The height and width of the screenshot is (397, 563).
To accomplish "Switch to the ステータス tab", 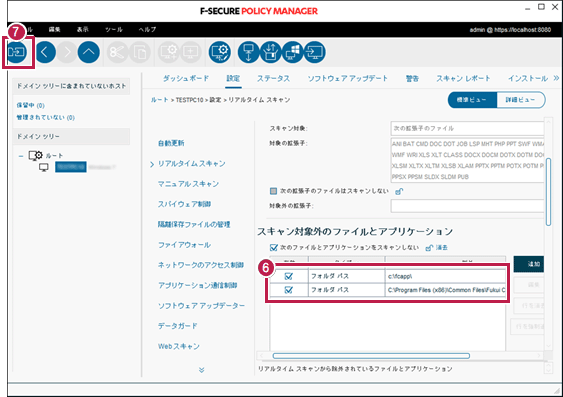I will pyautogui.click(x=273, y=78).
